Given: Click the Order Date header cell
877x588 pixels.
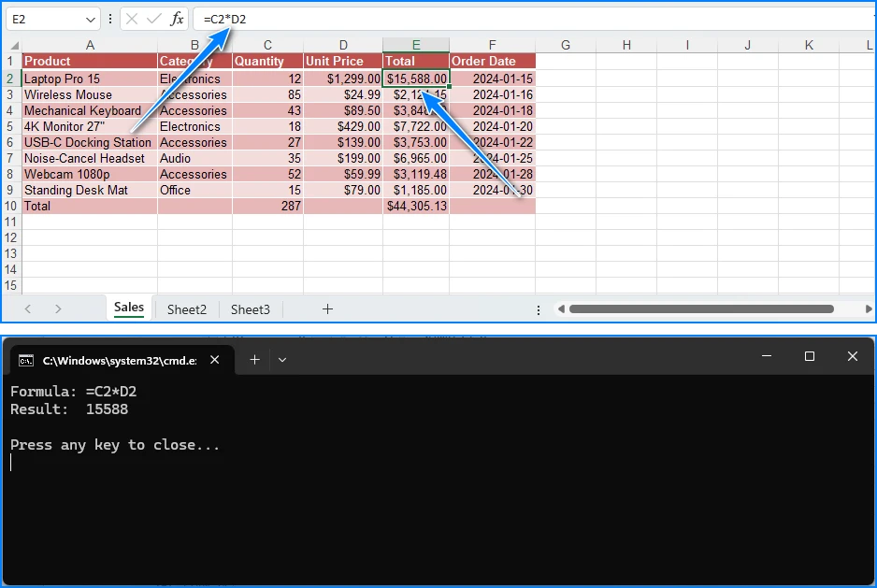Looking at the screenshot, I should [x=492, y=61].
